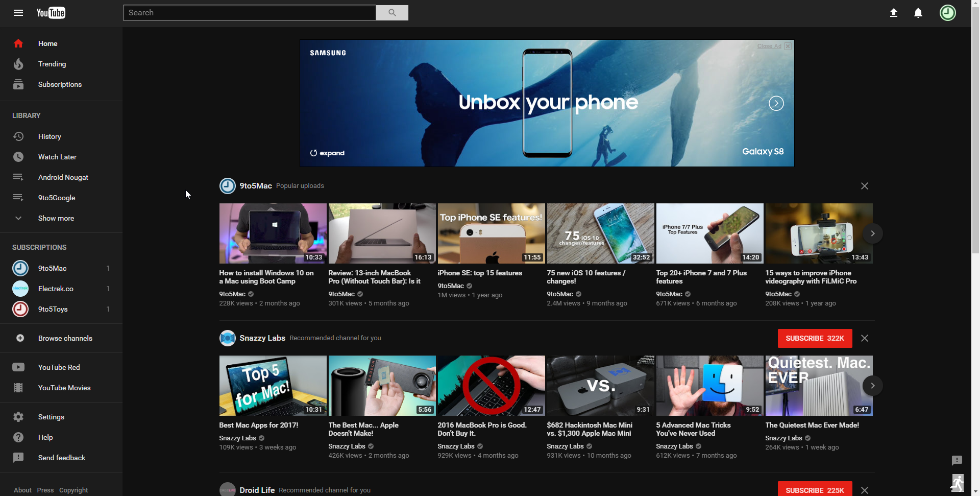Subscribe to Snazzy Labs channel
Screen dimensions: 980x496
point(815,338)
